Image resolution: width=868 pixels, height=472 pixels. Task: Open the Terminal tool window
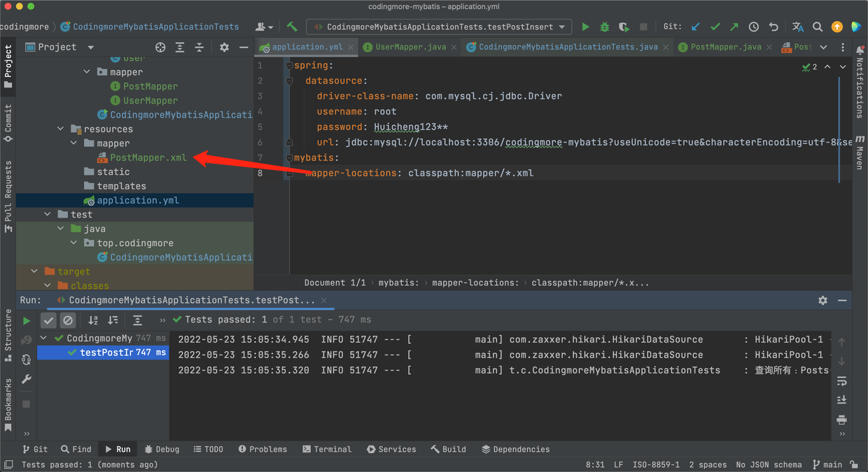coord(326,449)
